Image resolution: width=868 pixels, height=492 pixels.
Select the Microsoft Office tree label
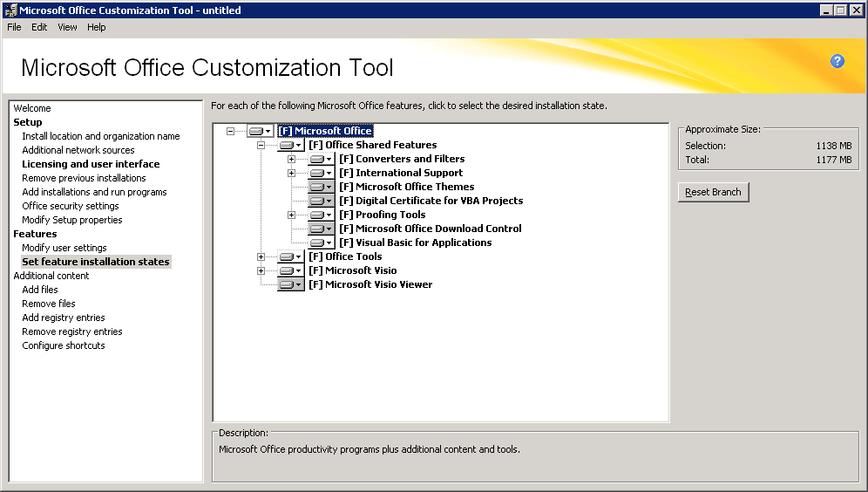325,131
